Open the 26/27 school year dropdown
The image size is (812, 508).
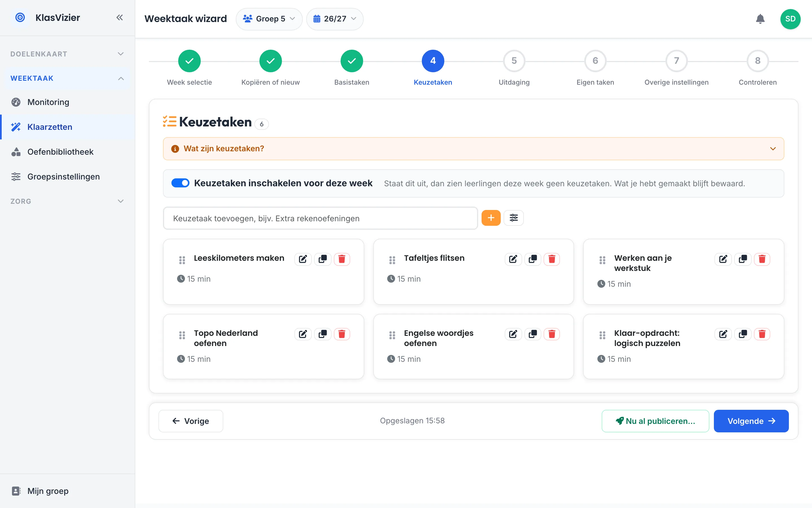click(x=335, y=19)
